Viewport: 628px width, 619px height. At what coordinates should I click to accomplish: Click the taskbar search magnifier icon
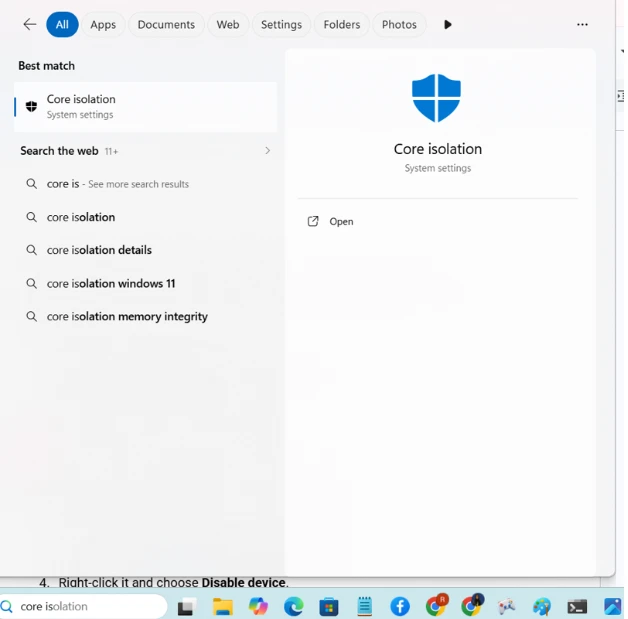(x=7, y=607)
